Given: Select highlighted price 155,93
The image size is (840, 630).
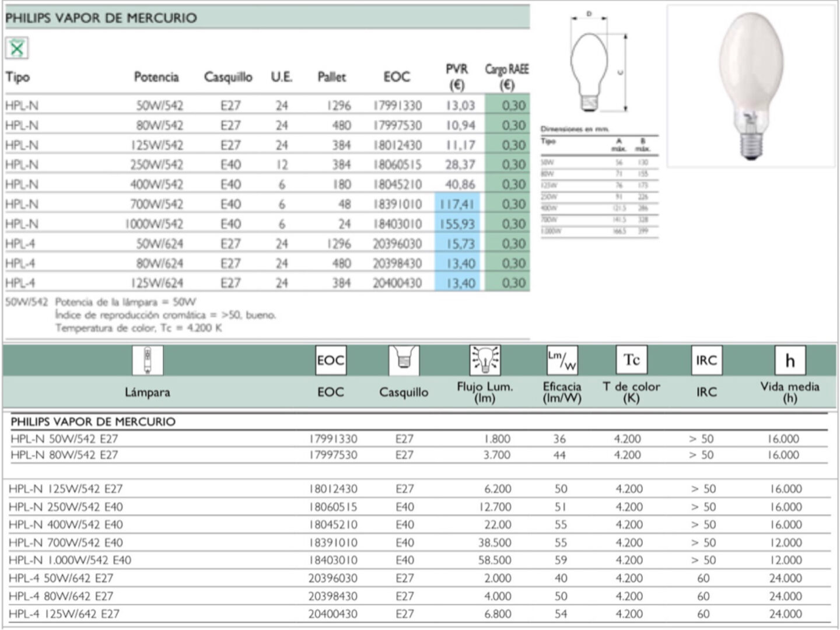Looking at the screenshot, I should click(457, 224).
